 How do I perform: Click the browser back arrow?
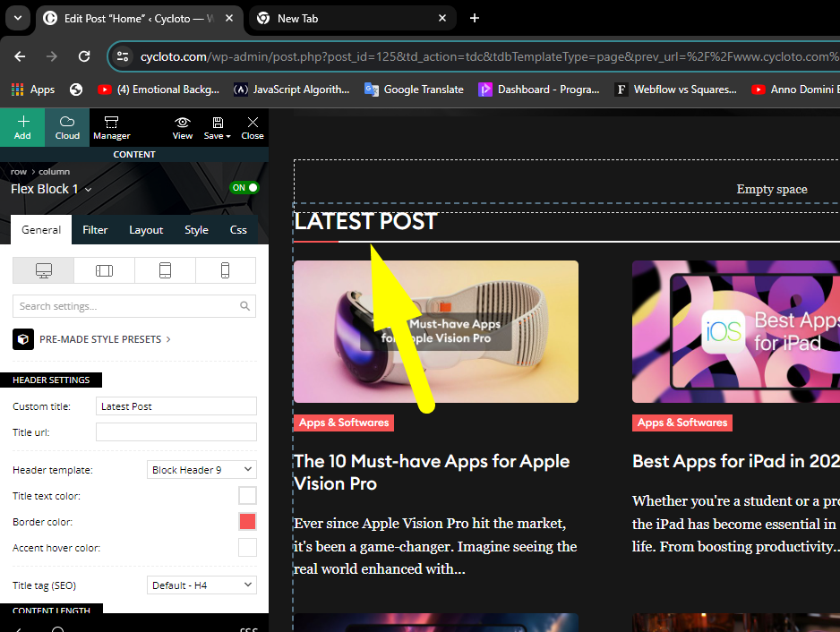tap(20, 56)
